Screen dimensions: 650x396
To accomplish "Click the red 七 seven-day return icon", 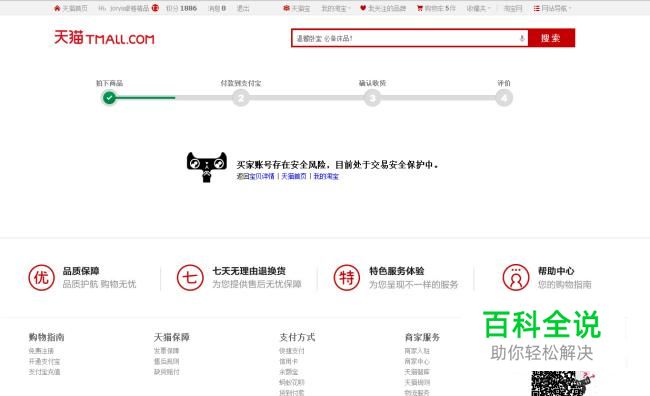I will (x=190, y=277).
